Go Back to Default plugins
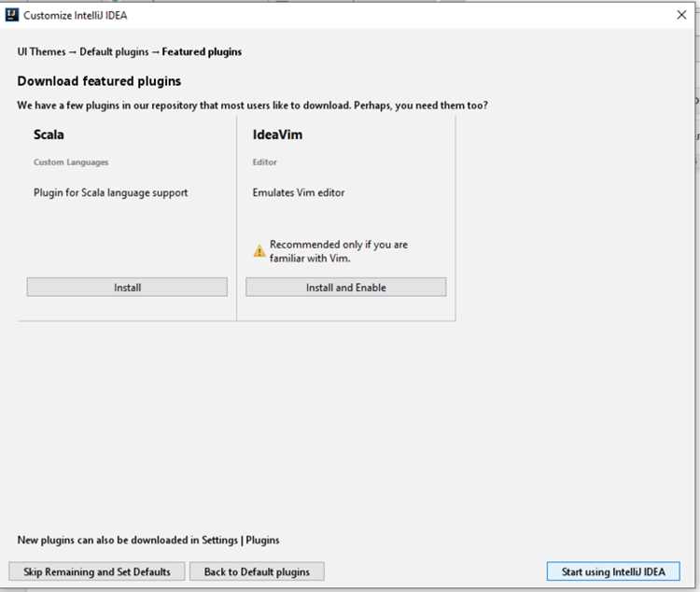The height and width of the screenshot is (592, 700). click(x=257, y=571)
